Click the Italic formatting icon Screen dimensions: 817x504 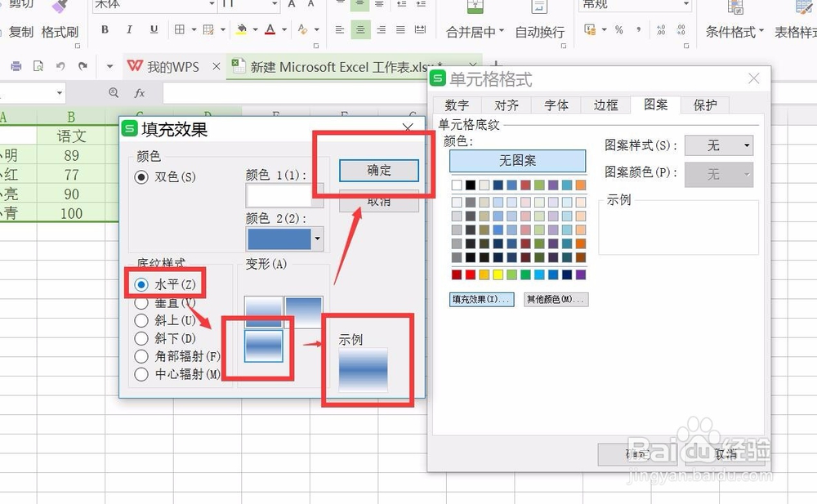point(128,29)
